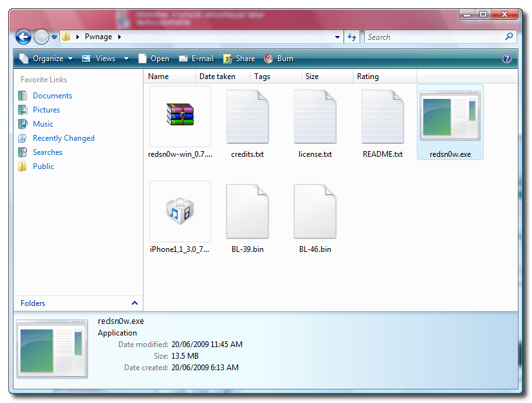This screenshot has width=532, height=403.
Task: Select the Pwnage breadcrumb in address bar
Action: click(98, 37)
